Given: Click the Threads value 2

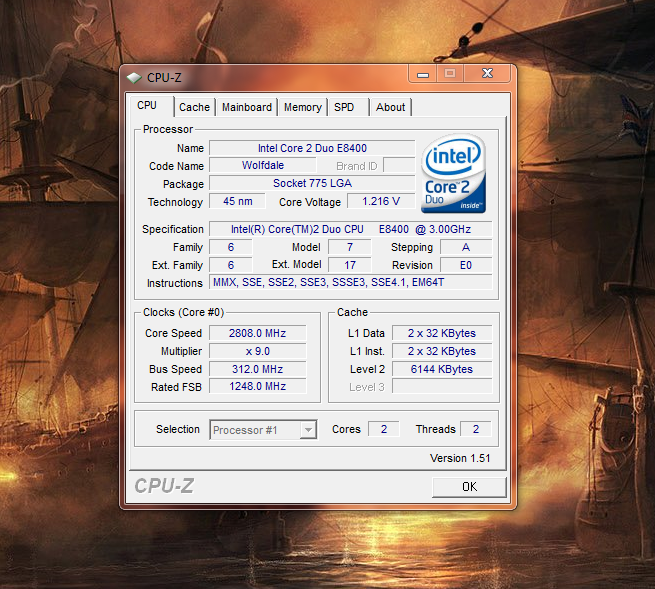Looking at the screenshot, I should point(475,429).
